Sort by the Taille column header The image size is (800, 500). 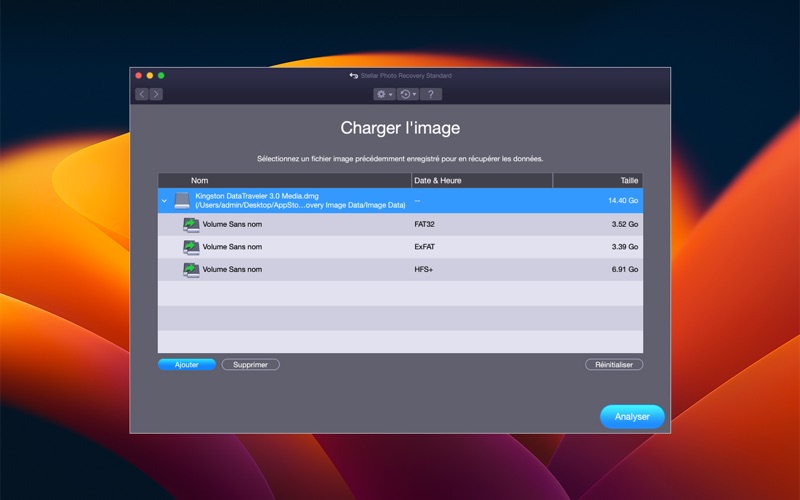tap(598, 181)
